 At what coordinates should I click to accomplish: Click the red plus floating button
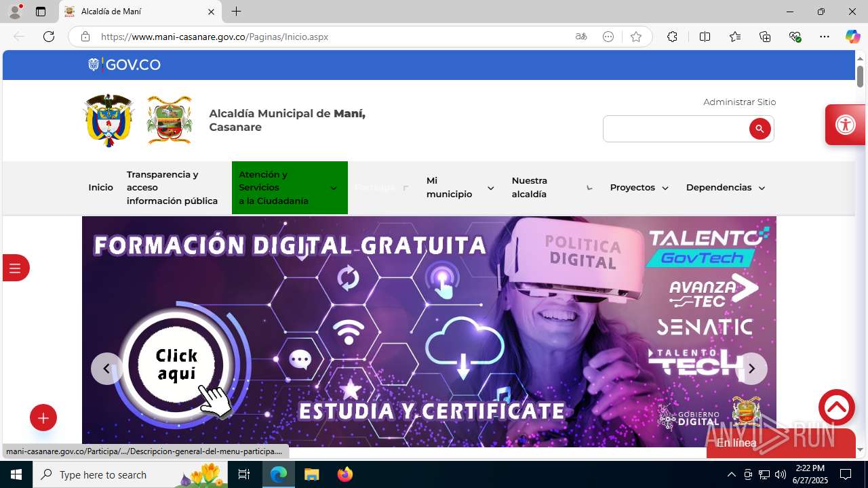(x=43, y=418)
